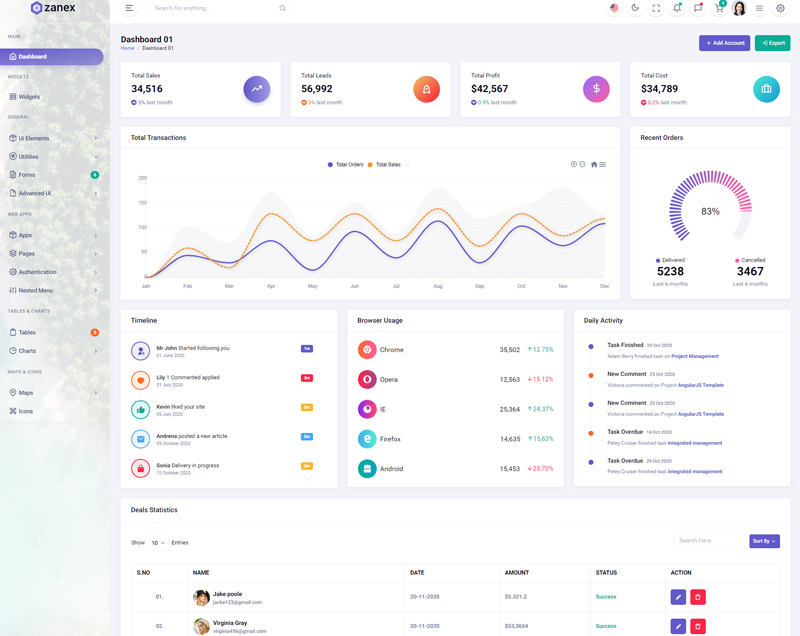Click the edit button for Jake poole
800x636 pixels.
tap(678, 597)
